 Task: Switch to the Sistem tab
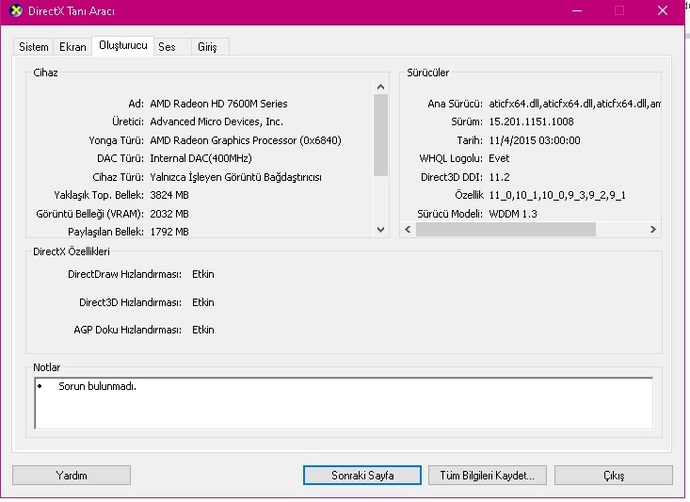[33, 47]
